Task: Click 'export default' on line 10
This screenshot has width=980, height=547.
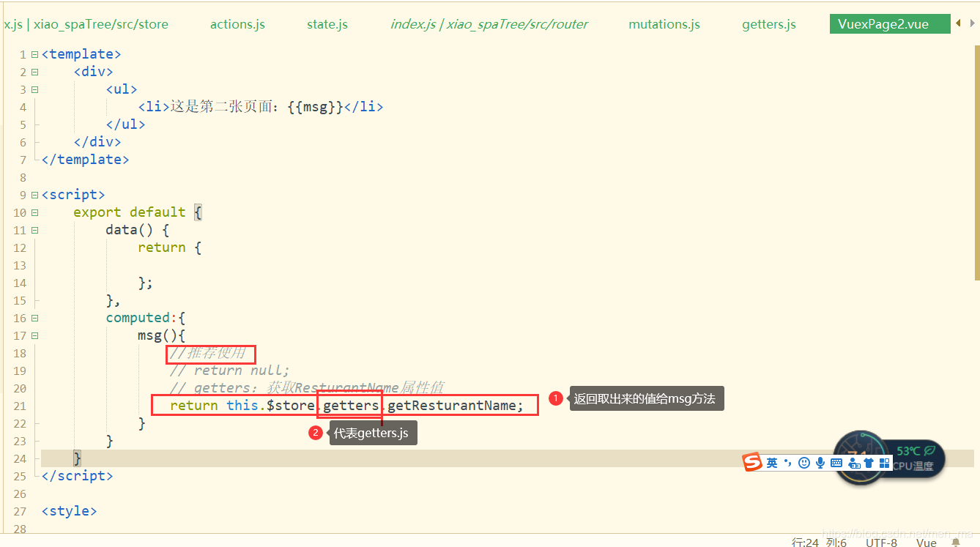Action: click(x=130, y=212)
